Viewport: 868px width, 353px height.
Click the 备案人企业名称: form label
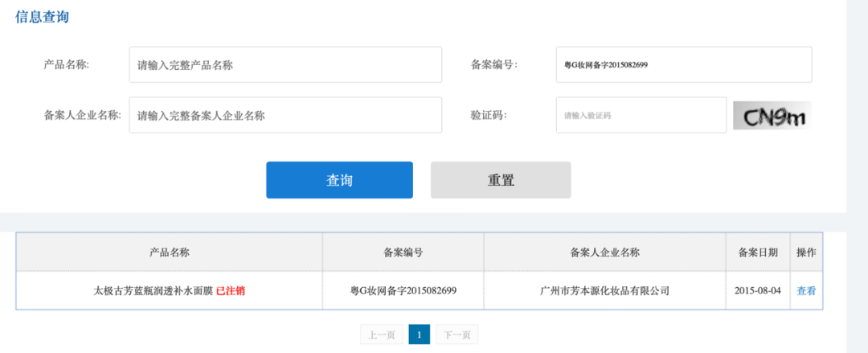coord(83,115)
